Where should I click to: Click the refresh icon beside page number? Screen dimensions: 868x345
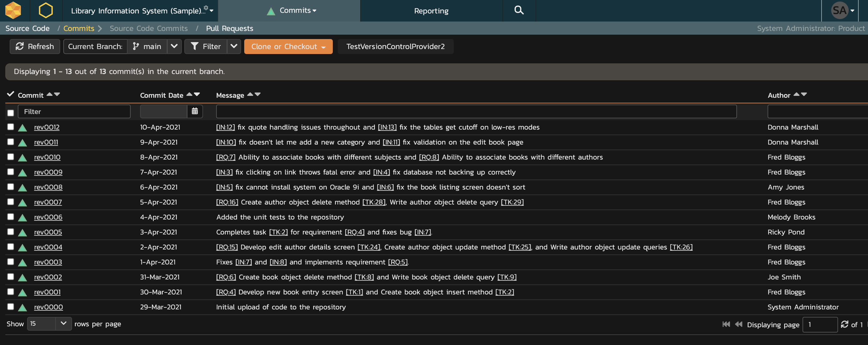point(844,324)
